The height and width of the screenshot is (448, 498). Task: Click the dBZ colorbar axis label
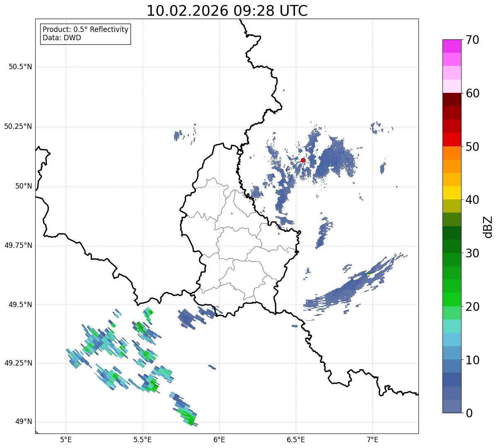tap(488, 227)
